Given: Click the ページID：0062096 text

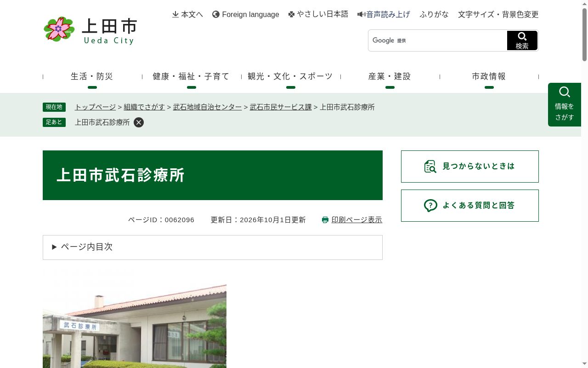Looking at the screenshot, I should (x=161, y=220).
